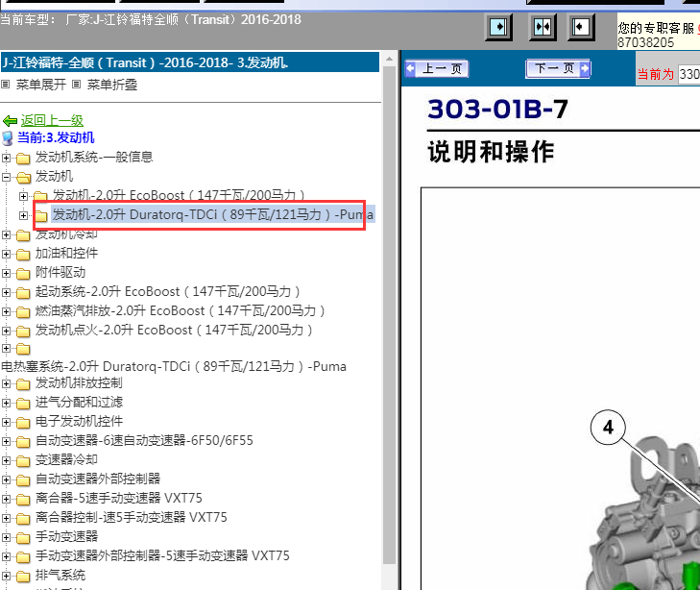The width and height of the screenshot is (700, 590).
Task: Select 发动机点火-2.0升 EcoBoost item
Action: (174, 330)
